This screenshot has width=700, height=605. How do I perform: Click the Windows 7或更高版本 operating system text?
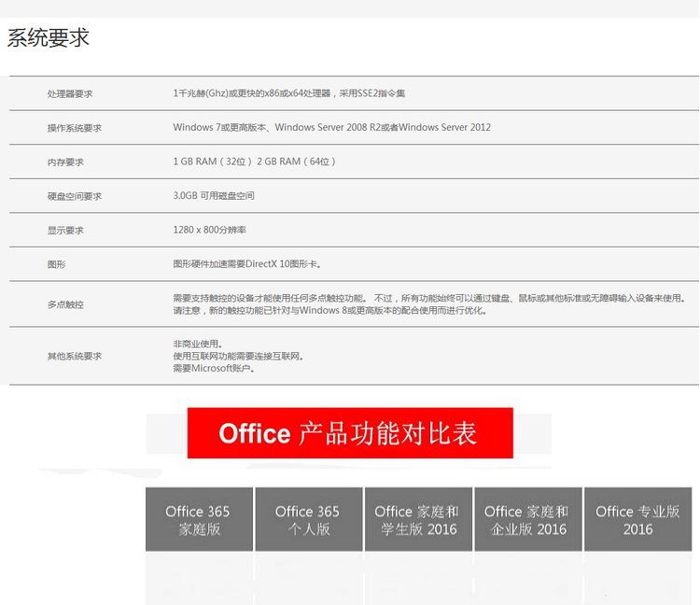pyautogui.click(x=221, y=128)
